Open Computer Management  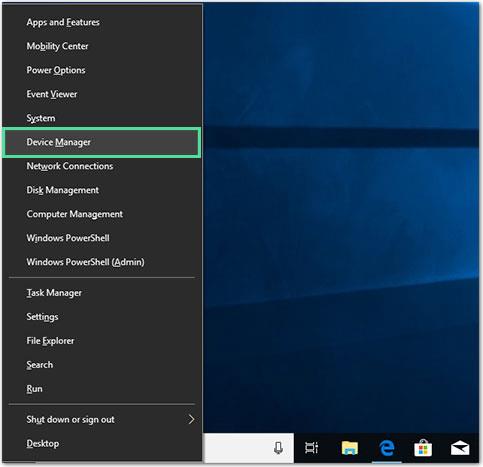pos(102,214)
